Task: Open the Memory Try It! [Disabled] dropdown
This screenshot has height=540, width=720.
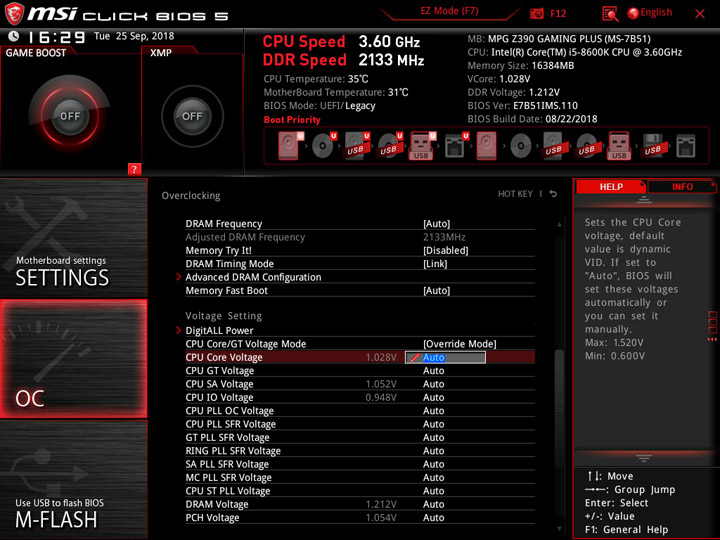Action: (x=445, y=250)
